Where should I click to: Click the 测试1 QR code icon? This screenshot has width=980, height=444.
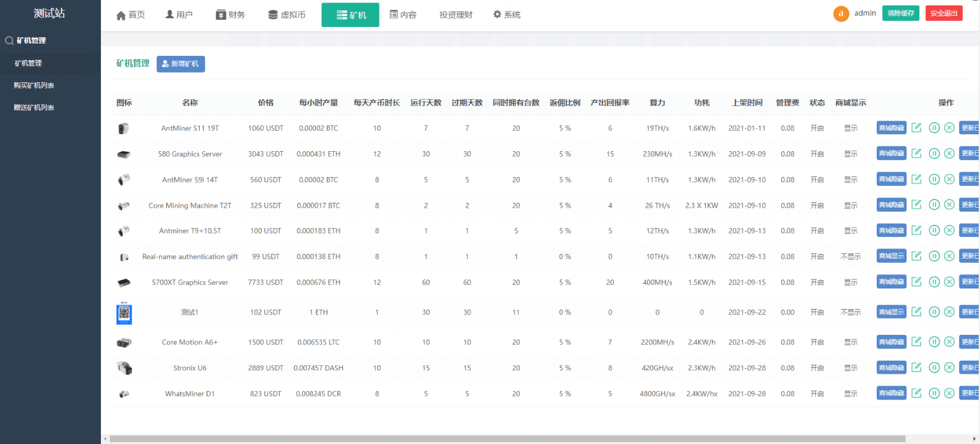click(124, 313)
